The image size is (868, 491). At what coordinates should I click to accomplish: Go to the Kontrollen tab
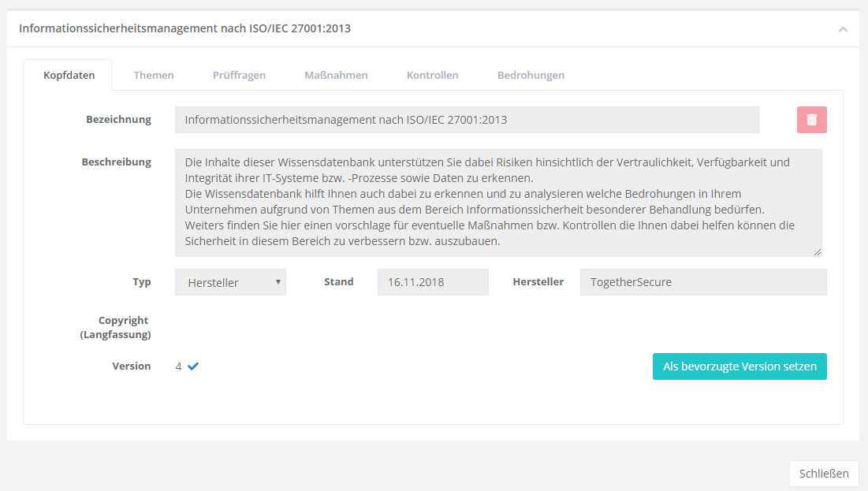432,75
